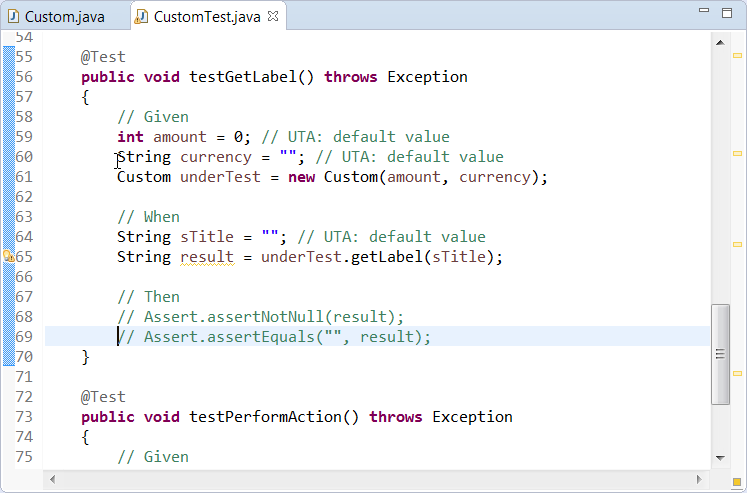Click the @Test annotation on line 55
The height and width of the screenshot is (493, 747).
pyautogui.click(x=103, y=57)
